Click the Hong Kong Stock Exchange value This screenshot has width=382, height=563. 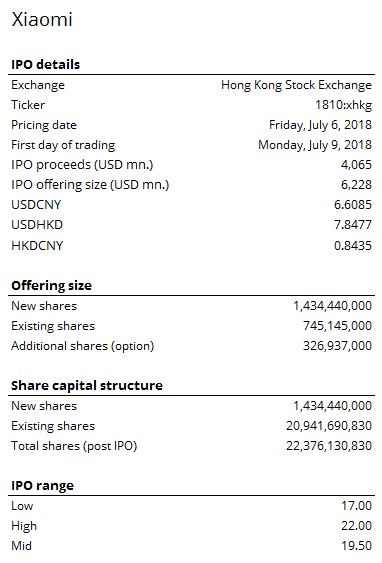pos(296,85)
